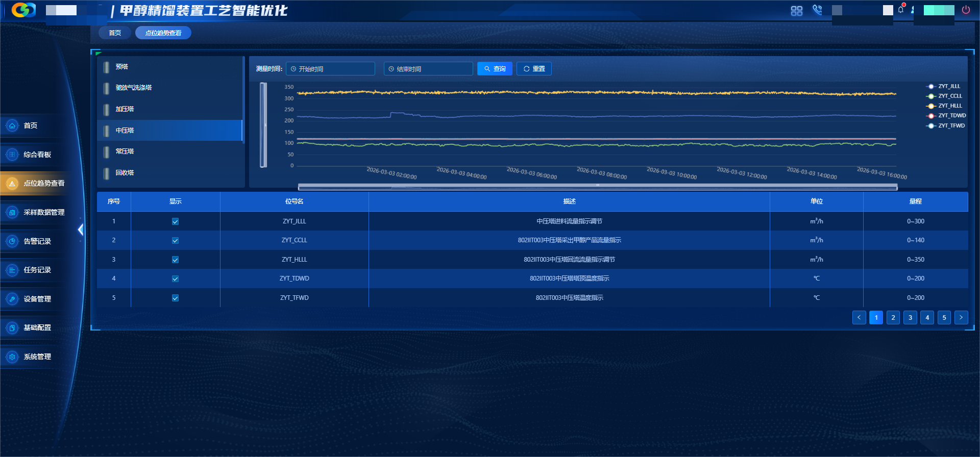Toggle display checkbox for ZYT_TFWD row
980x457 pixels.
175,298
